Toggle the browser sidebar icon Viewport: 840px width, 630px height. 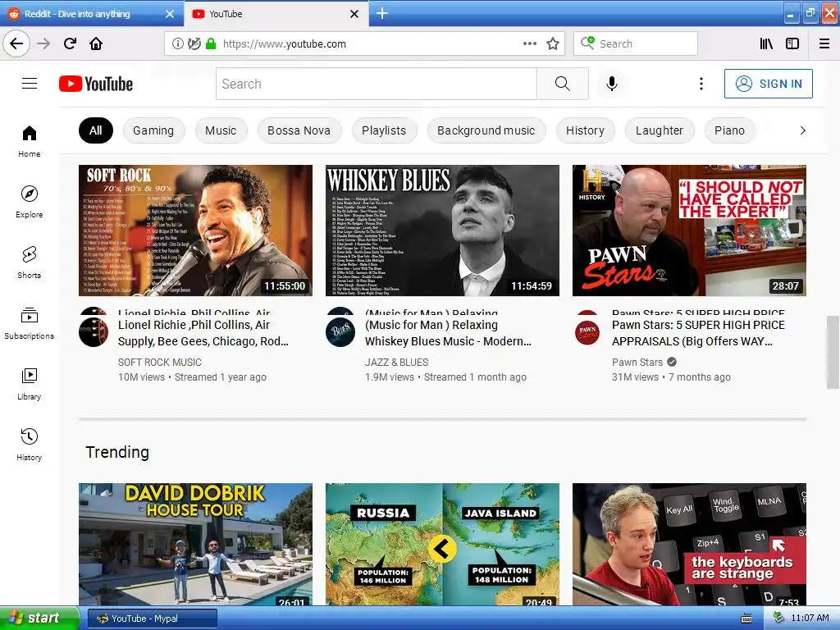[792, 43]
